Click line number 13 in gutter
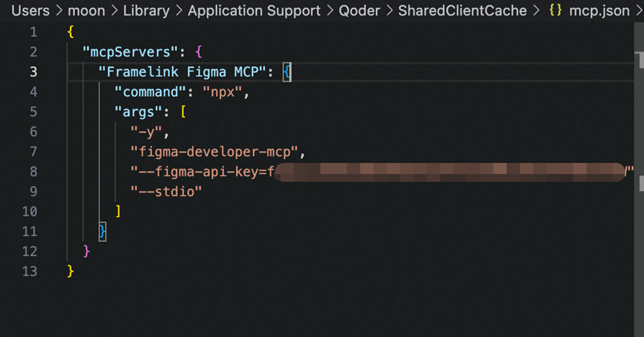The width and height of the screenshot is (644, 337). pyautogui.click(x=30, y=272)
